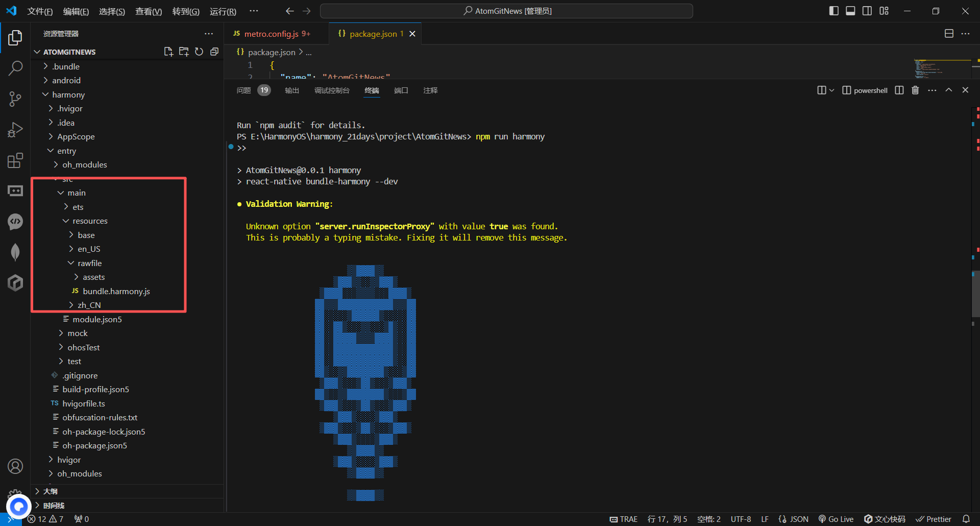Customize layout icon in title bar
Image resolution: width=980 pixels, height=526 pixels.
884,11
